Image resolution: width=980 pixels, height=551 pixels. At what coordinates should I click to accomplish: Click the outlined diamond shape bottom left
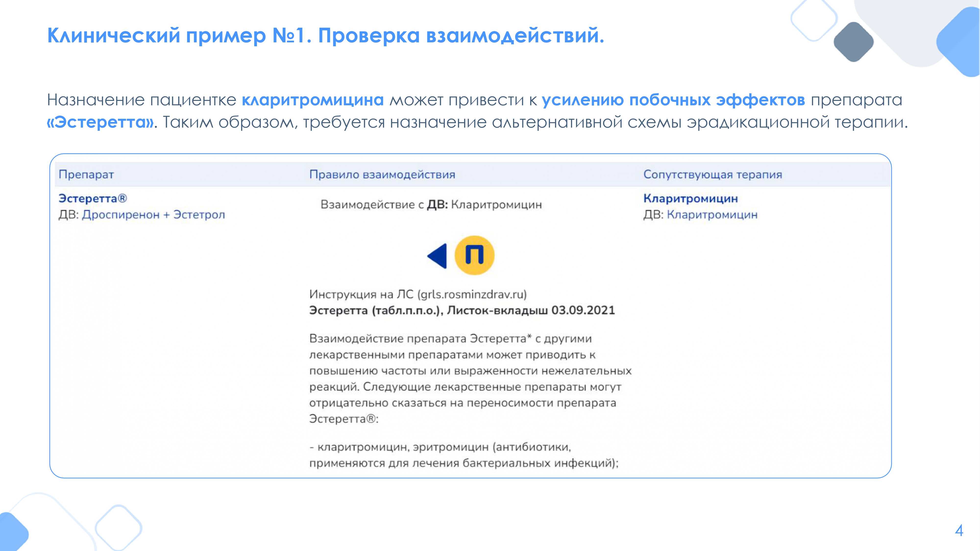coord(118,528)
